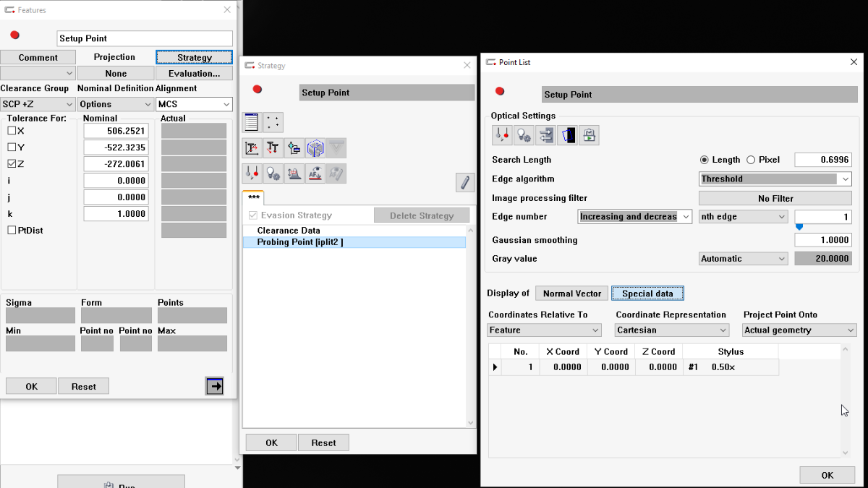The image size is (868, 488).
Task: Click red dot icon in Features window
Action: pyautogui.click(x=14, y=35)
